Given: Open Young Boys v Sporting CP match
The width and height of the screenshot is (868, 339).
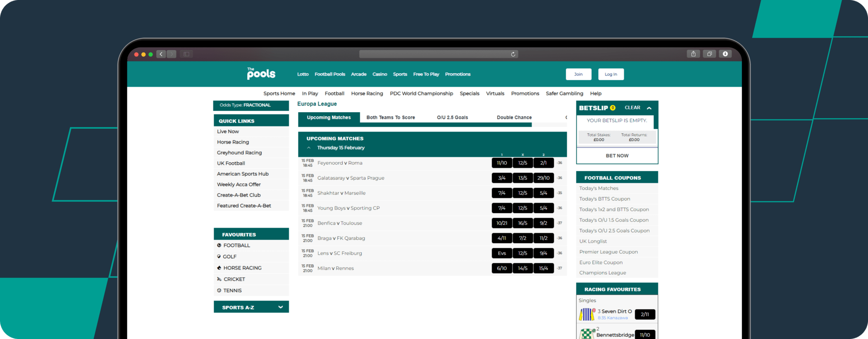Looking at the screenshot, I should click(x=348, y=208).
